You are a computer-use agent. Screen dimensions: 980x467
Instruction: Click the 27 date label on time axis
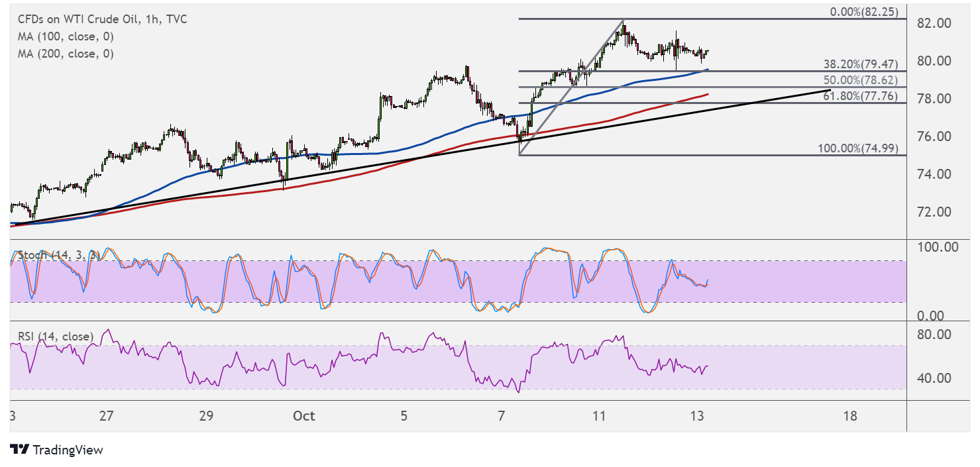click(106, 417)
